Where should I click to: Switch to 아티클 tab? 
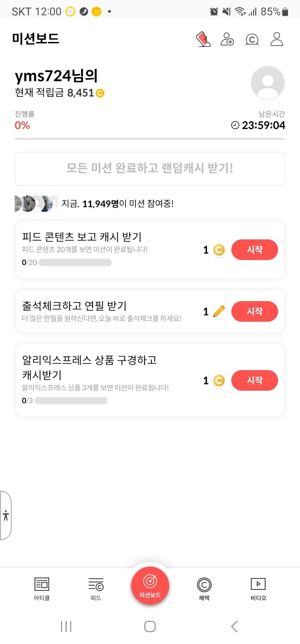point(42,589)
